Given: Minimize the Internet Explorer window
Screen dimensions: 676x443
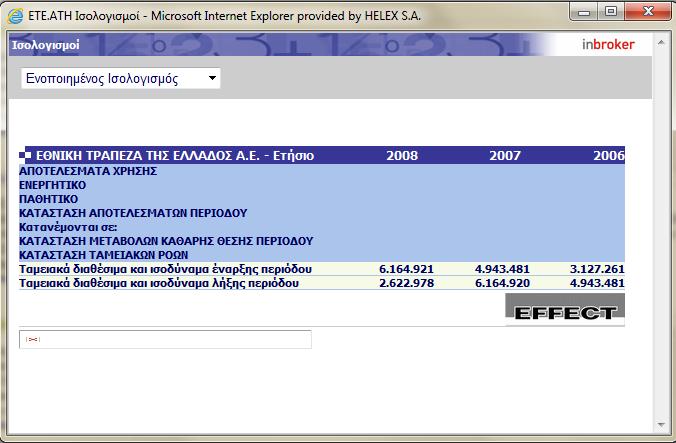Looking at the screenshot, I should [x=584, y=12].
